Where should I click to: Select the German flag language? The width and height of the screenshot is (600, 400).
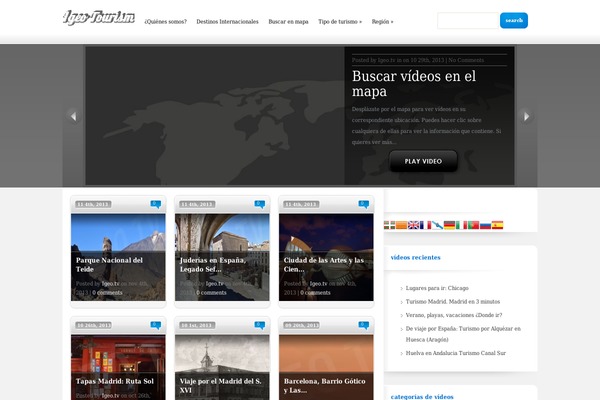(449, 225)
